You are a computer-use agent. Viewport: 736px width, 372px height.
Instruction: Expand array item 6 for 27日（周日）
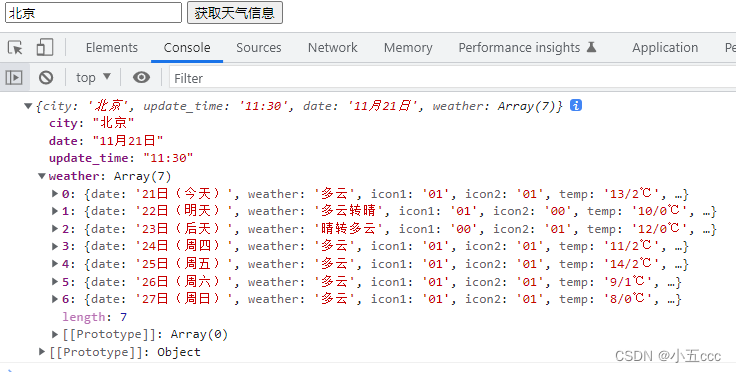click(x=55, y=299)
